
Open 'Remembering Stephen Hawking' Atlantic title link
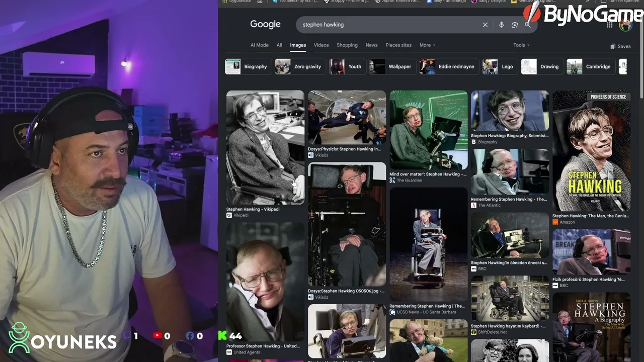point(509,199)
